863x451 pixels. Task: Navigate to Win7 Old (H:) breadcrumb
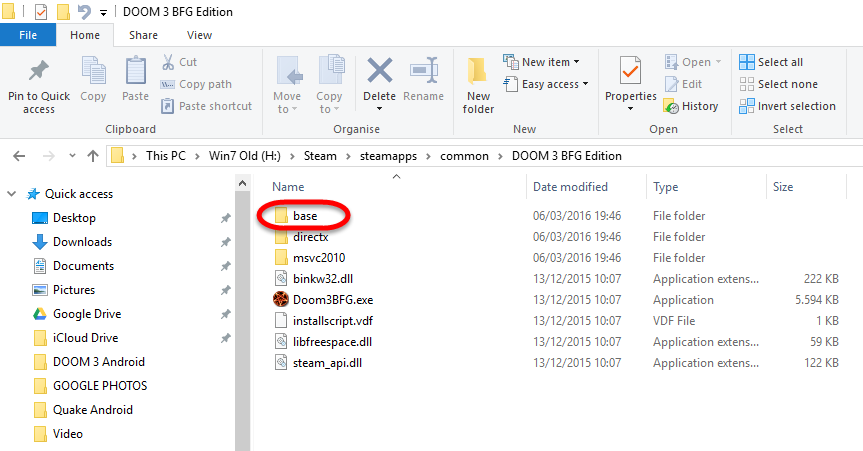coord(244,156)
